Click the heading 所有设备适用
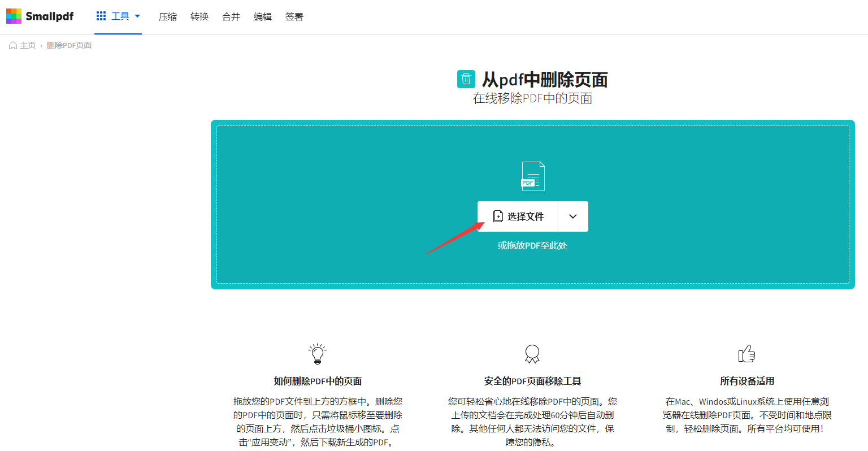868x451 pixels. point(747,381)
